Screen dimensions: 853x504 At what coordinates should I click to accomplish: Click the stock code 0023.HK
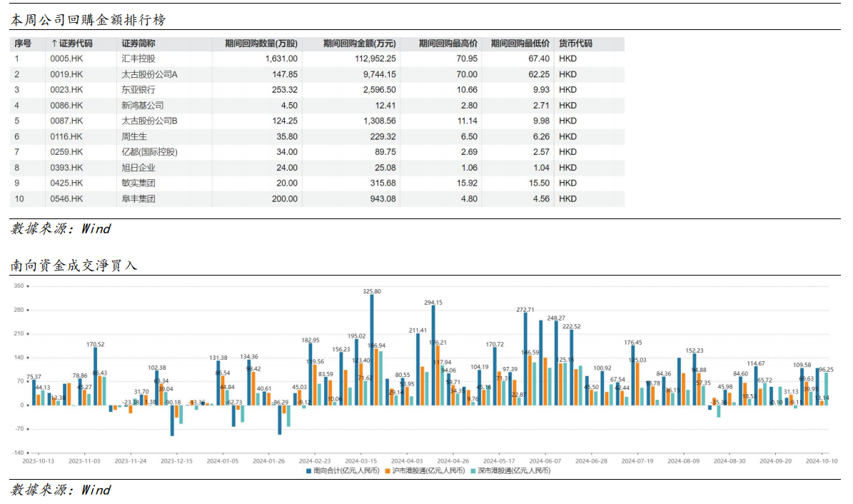coord(66,90)
